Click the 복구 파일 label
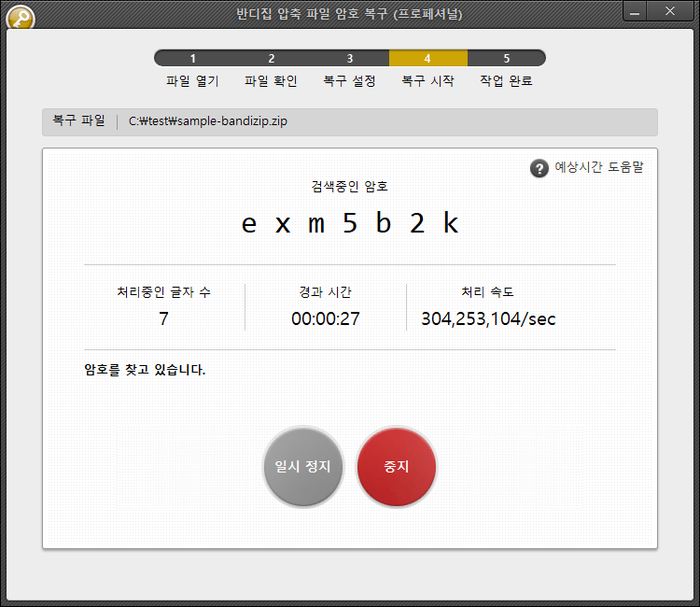700x607 pixels. coord(78,120)
